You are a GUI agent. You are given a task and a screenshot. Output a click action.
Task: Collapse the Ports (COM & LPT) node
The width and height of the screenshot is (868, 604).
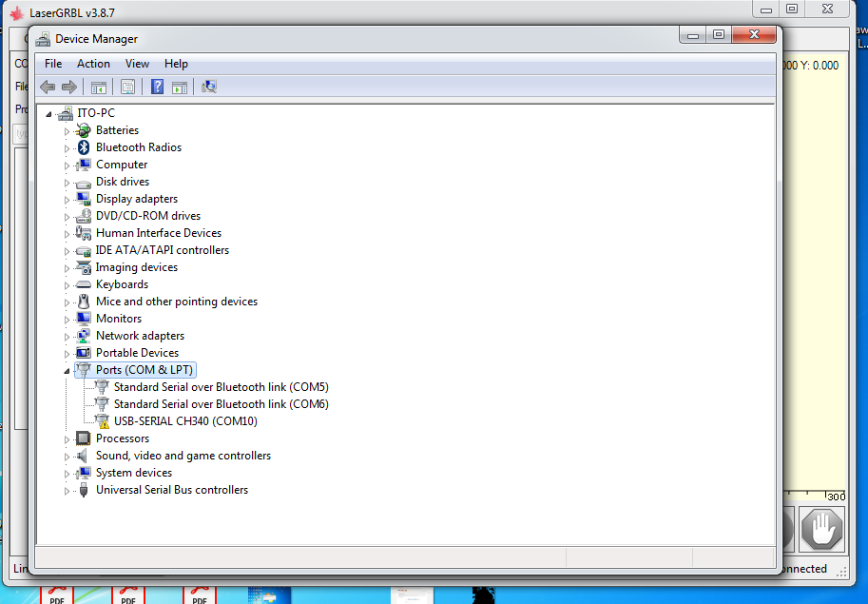coord(67,371)
